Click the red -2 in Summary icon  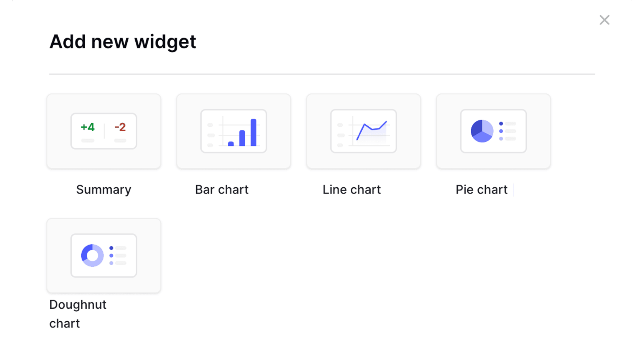(120, 127)
